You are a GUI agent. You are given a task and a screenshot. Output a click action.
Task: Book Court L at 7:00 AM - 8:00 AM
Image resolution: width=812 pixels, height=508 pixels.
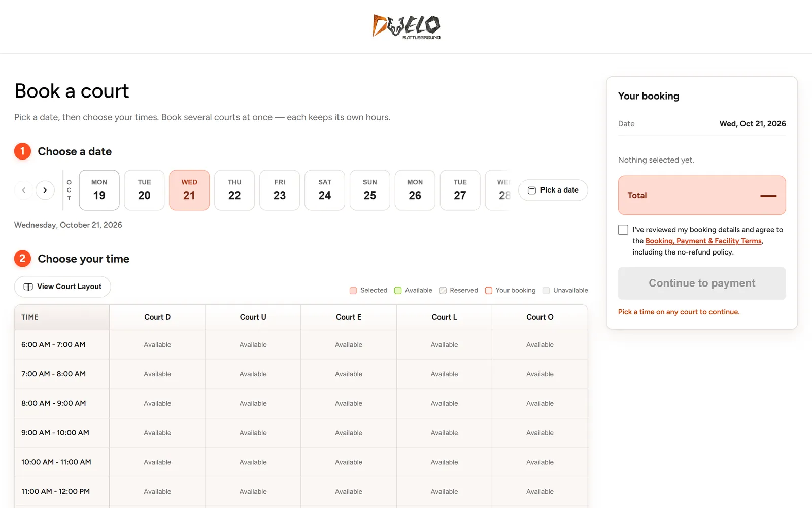[x=445, y=374]
